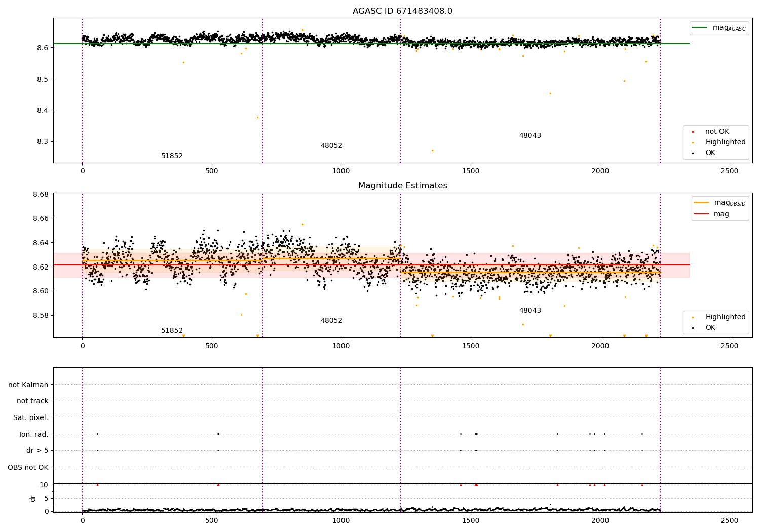Click 'OK' in the top panel legend
Viewport: 760px width, 532px height.
coord(710,153)
